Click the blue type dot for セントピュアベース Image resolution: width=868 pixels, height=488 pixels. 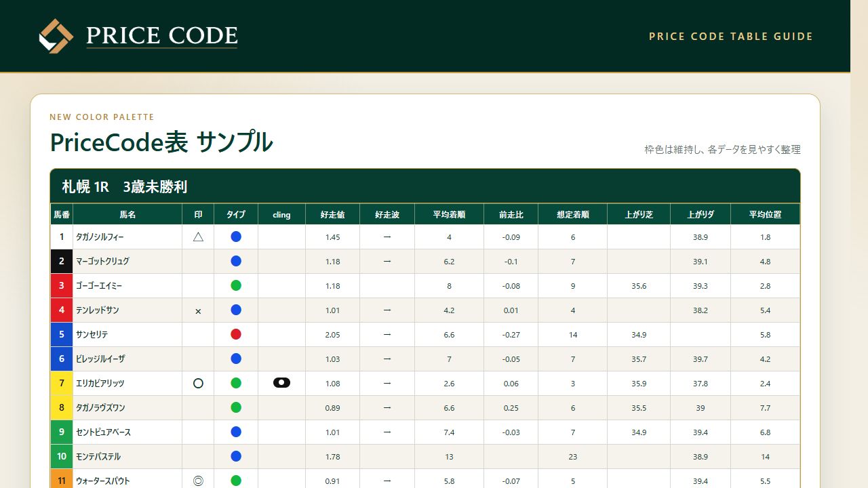click(236, 432)
